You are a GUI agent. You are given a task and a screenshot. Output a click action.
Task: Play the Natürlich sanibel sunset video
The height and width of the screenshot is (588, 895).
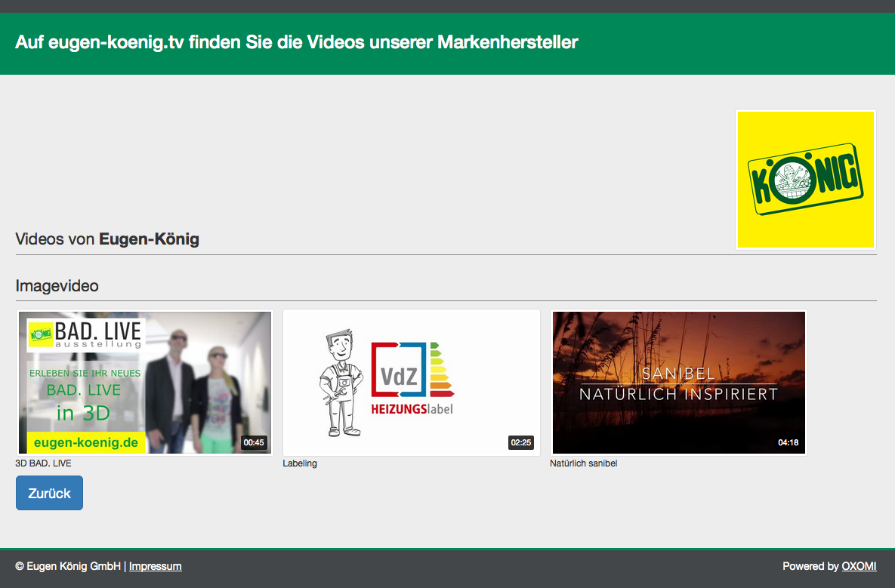pos(678,382)
